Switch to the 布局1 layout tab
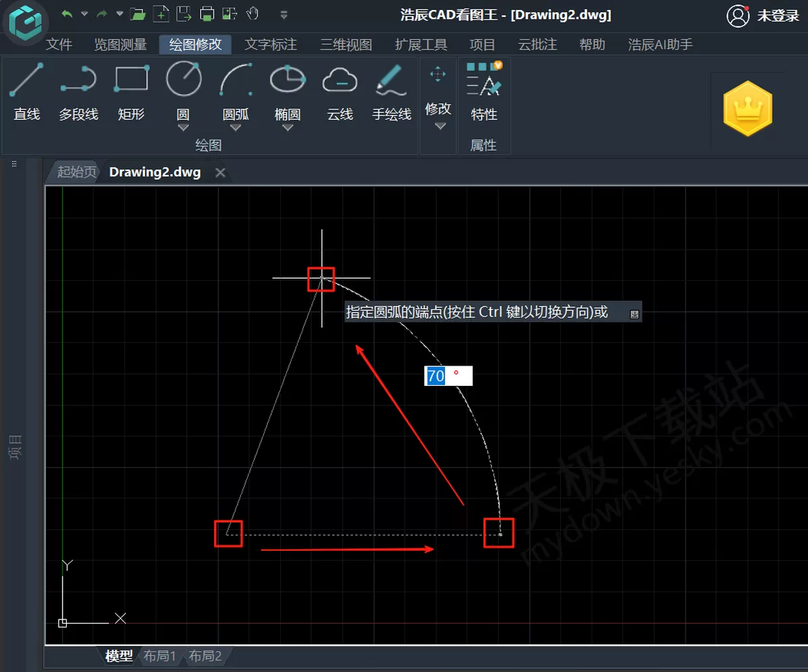Viewport: 808px width, 672px height. (160, 656)
